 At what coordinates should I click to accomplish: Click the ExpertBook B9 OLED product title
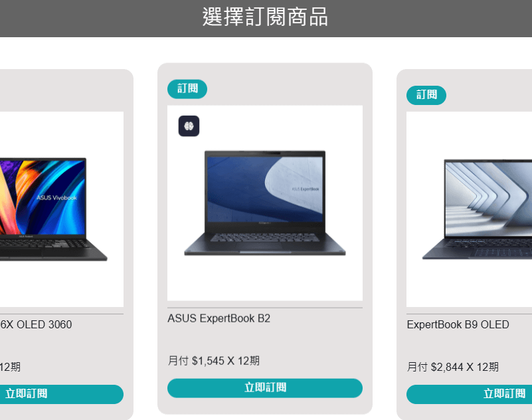pyautogui.click(x=458, y=324)
